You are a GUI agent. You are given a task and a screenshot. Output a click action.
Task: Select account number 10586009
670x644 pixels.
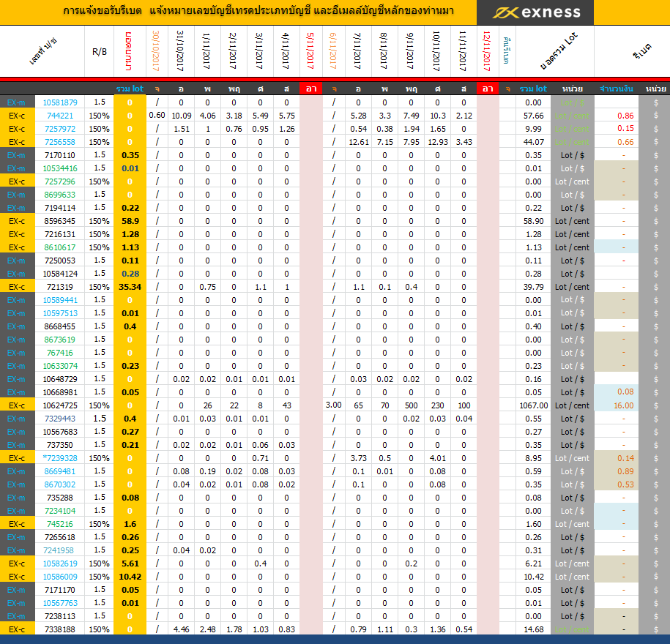click(x=60, y=577)
